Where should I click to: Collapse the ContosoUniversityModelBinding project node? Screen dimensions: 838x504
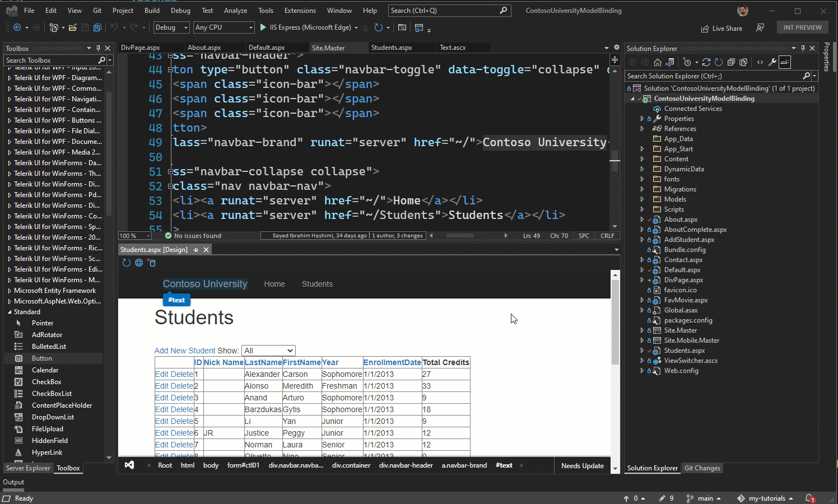(x=633, y=99)
